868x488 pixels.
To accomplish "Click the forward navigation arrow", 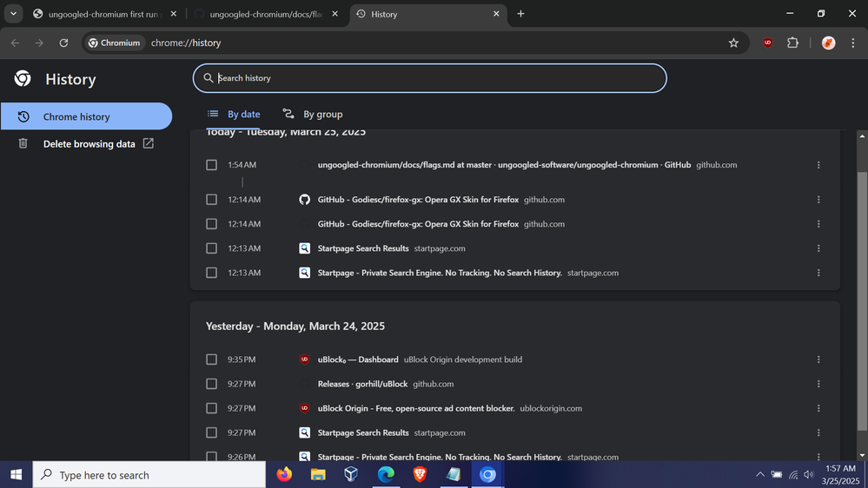I will coord(39,43).
